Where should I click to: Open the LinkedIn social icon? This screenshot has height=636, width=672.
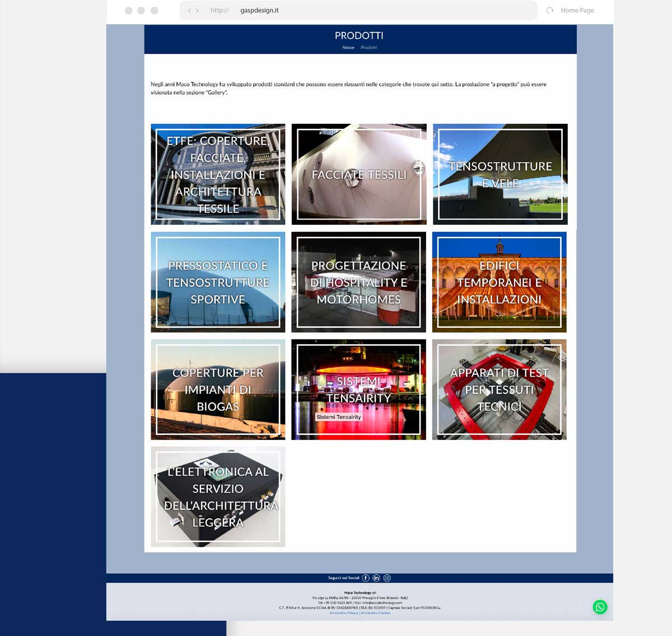(x=376, y=578)
